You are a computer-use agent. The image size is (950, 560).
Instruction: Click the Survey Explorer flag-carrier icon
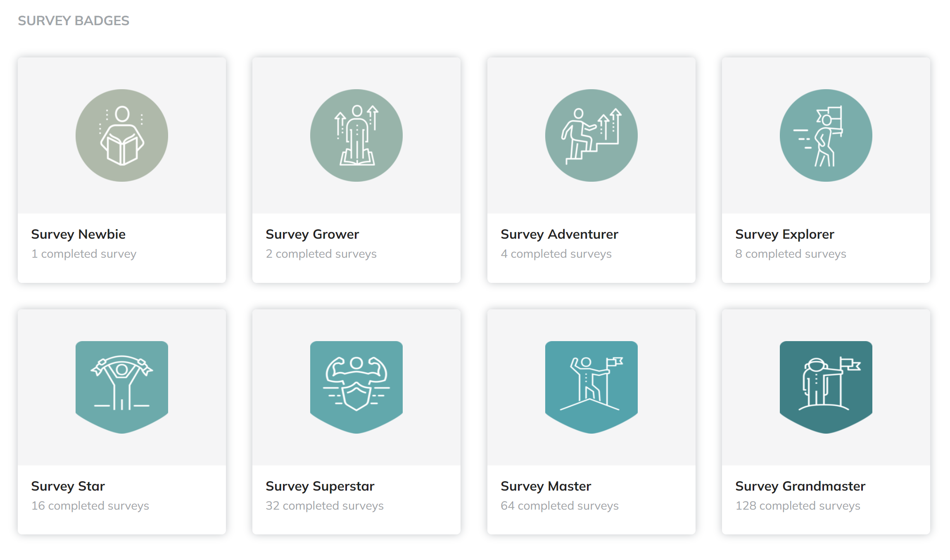(826, 135)
